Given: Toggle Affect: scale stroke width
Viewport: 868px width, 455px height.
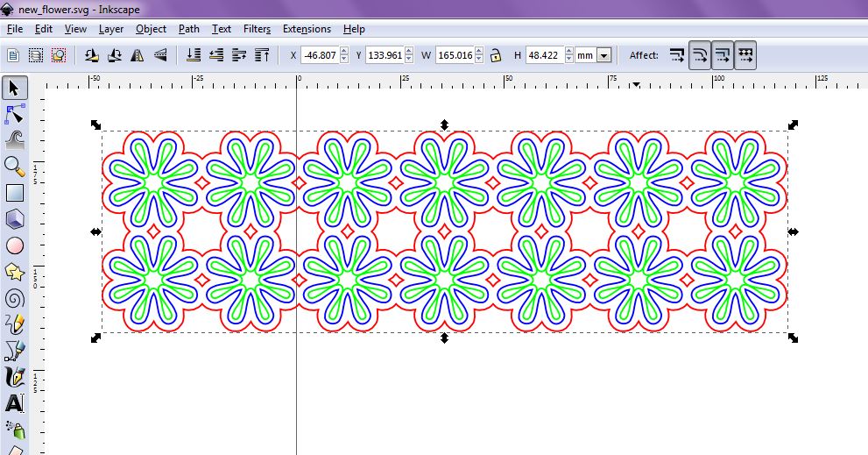Looking at the screenshot, I should 677,55.
